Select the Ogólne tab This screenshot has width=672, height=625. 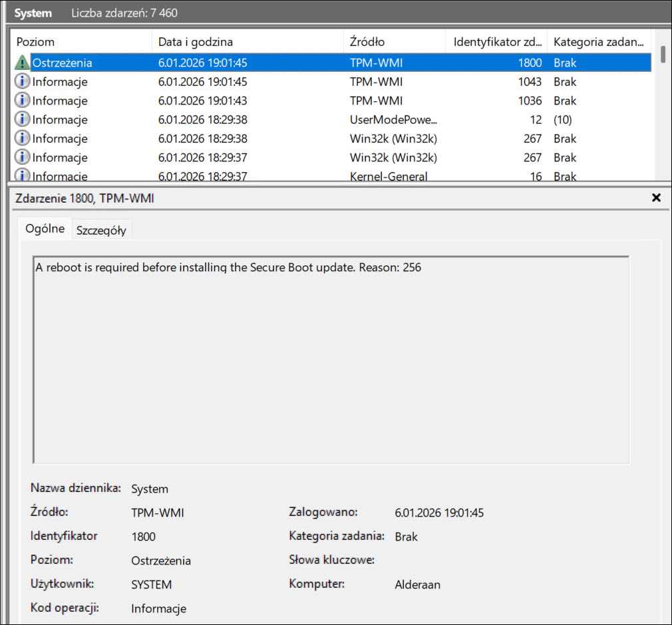pyautogui.click(x=45, y=229)
